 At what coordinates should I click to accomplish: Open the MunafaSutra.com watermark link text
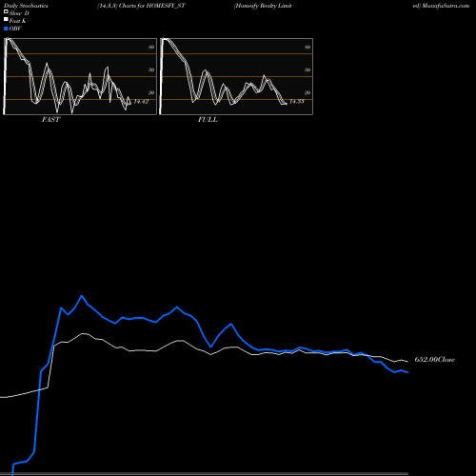(x=446, y=6)
